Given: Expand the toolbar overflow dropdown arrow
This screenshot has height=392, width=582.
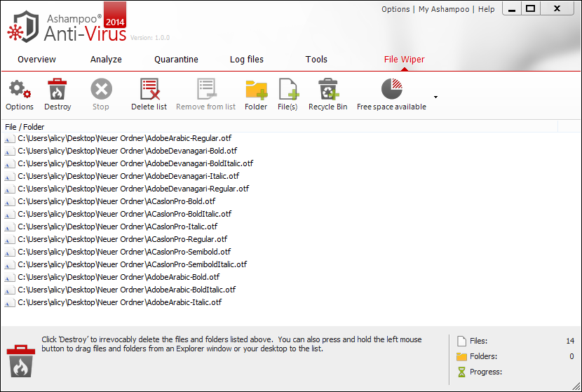Looking at the screenshot, I should (435, 97).
